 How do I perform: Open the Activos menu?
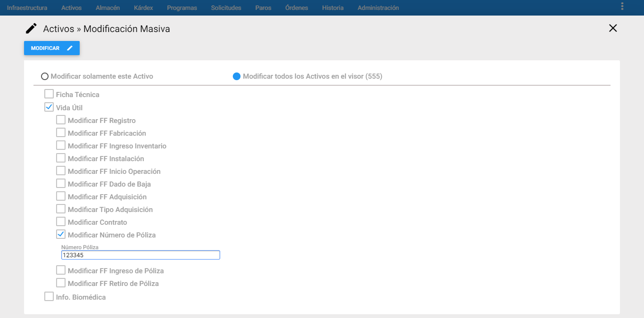coord(71,8)
